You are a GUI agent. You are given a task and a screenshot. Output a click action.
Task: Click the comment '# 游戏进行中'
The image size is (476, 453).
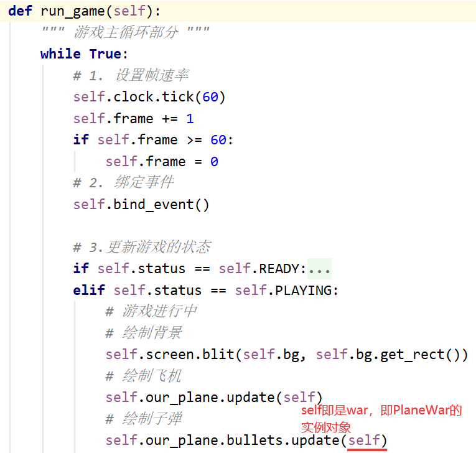[151, 312]
